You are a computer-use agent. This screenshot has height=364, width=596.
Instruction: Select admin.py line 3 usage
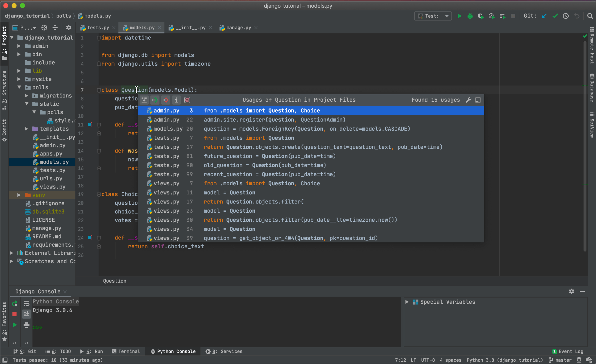click(313, 111)
